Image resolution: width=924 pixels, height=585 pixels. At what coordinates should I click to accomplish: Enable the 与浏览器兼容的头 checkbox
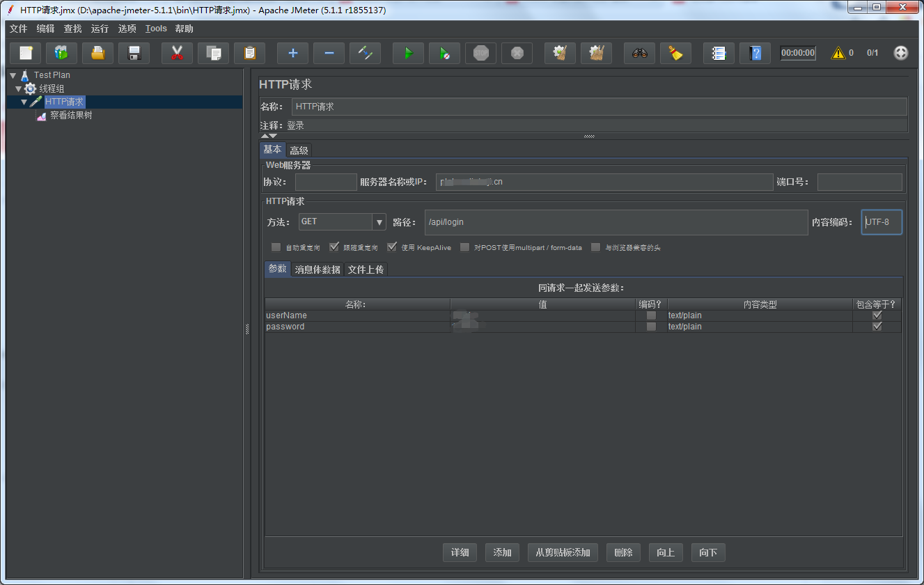point(595,247)
